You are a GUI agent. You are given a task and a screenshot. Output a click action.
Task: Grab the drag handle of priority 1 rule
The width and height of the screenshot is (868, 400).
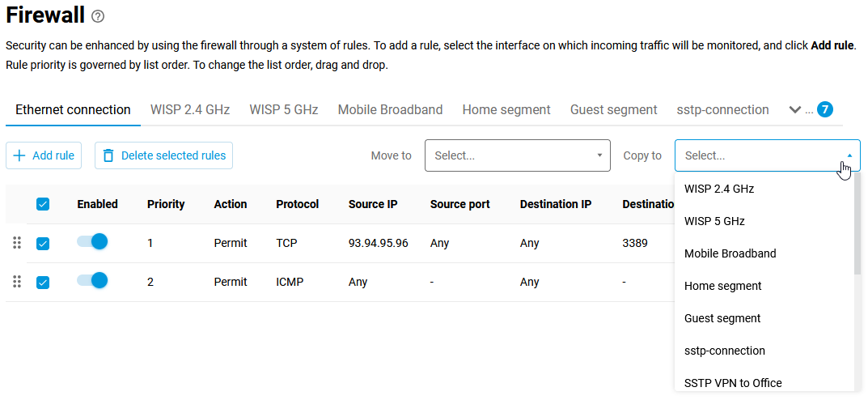click(17, 243)
